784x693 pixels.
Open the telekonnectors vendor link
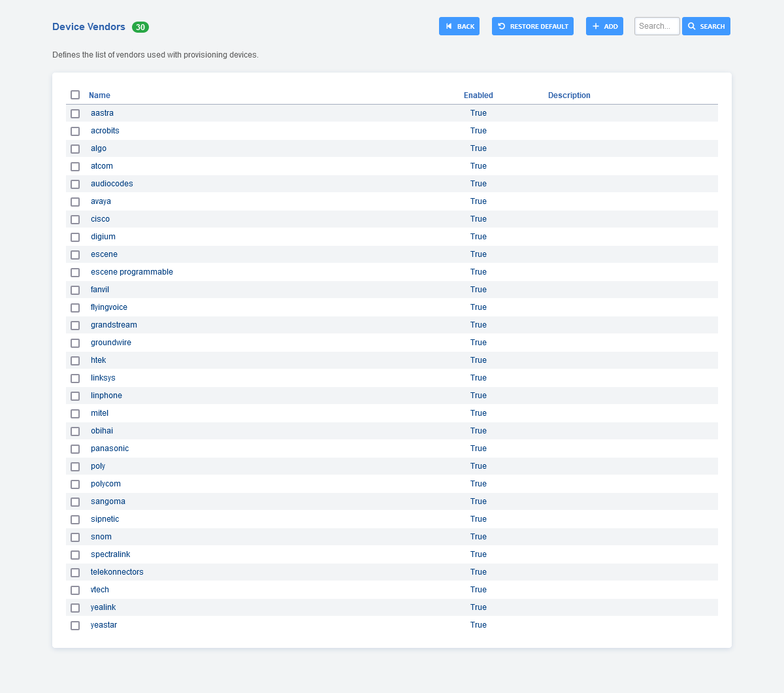(117, 572)
